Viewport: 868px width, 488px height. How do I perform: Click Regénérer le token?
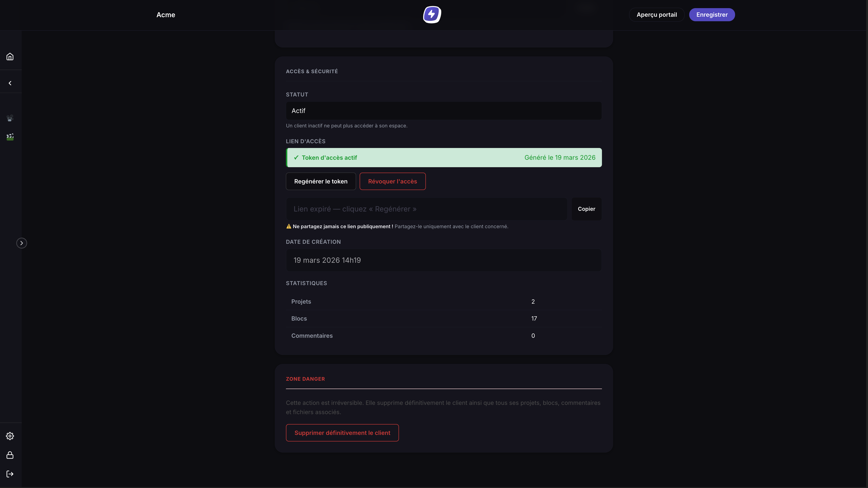pyautogui.click(x=321, y=181)
